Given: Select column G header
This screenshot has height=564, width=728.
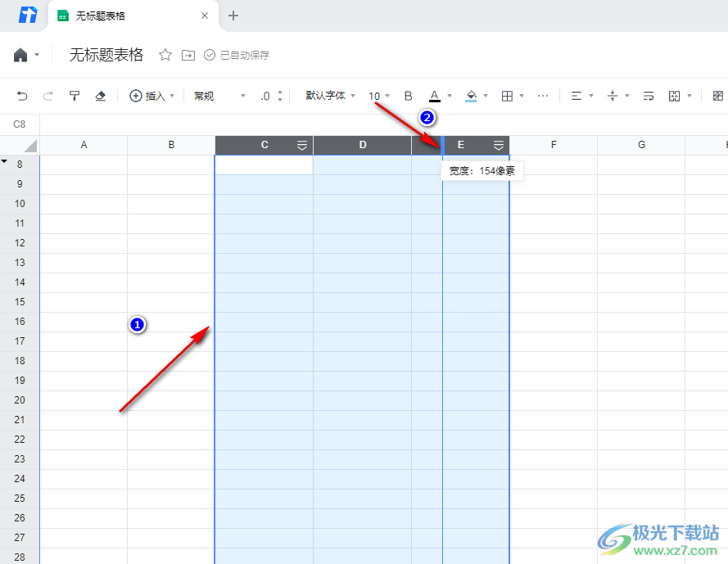Looking at the screenshot, I should (641, 145).
